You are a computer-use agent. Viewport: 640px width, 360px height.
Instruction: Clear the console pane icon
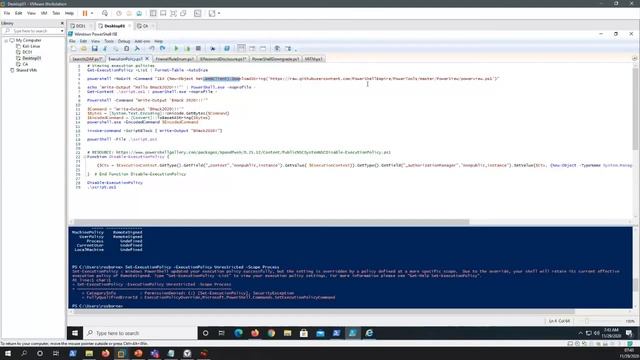[137, 49]
